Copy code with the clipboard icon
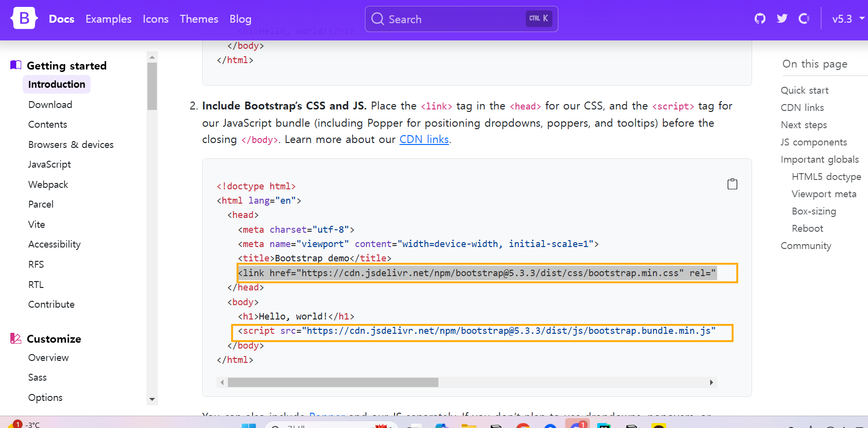868x428 pixels. pos(732,184)
